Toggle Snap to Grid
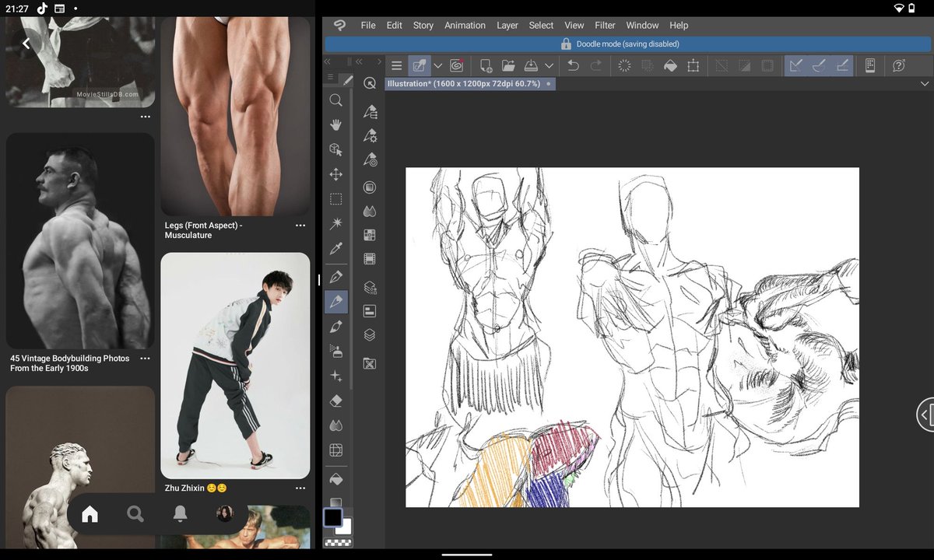 (842, 66)
